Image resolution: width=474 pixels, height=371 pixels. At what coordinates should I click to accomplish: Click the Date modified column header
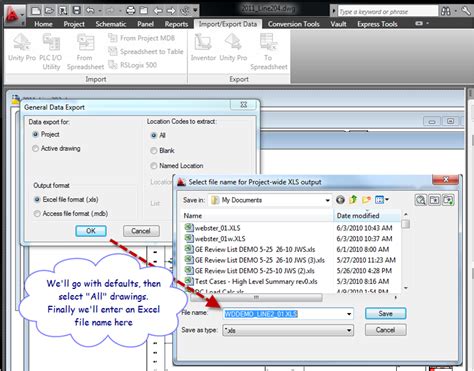point(367,216)
